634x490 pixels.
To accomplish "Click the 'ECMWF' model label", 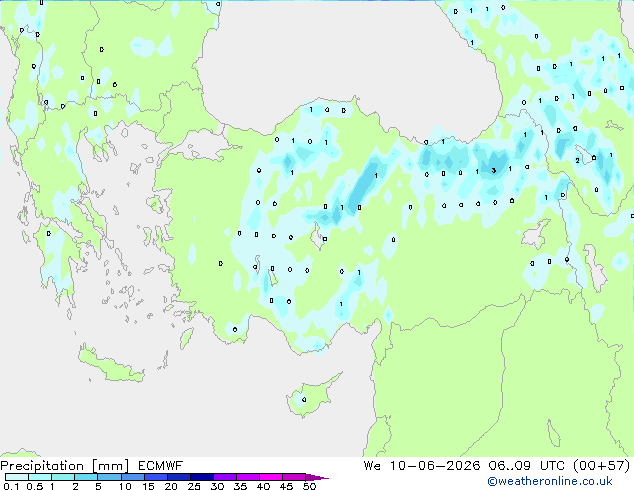I will 160,466.
